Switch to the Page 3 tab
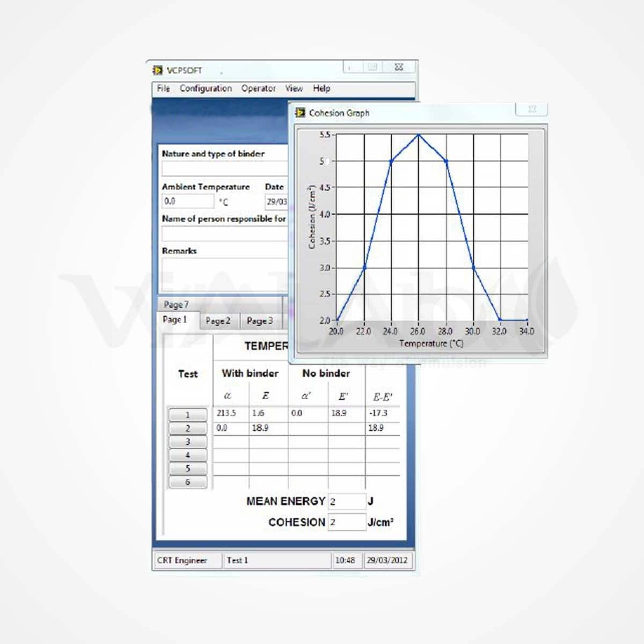Image resolution: width=644 pixels, height=644 pixels. pyautogui.click(x=261, y=321)
